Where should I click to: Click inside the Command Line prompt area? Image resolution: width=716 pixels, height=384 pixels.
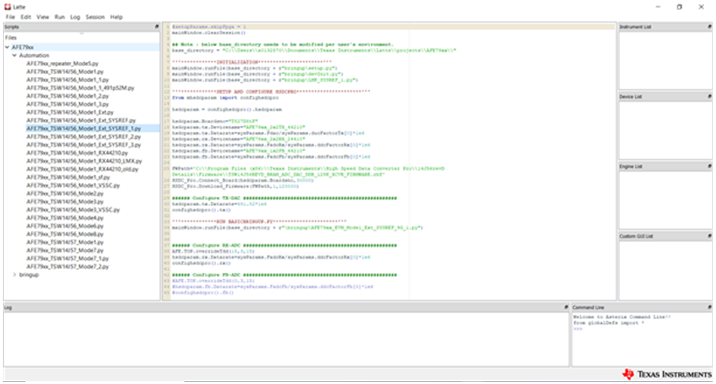tap(642, 340)
